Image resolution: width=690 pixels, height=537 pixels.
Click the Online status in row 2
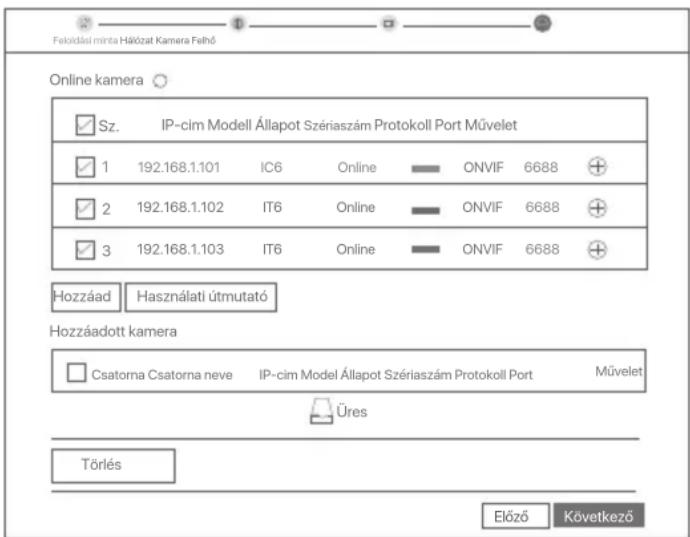tap(356, 207)
